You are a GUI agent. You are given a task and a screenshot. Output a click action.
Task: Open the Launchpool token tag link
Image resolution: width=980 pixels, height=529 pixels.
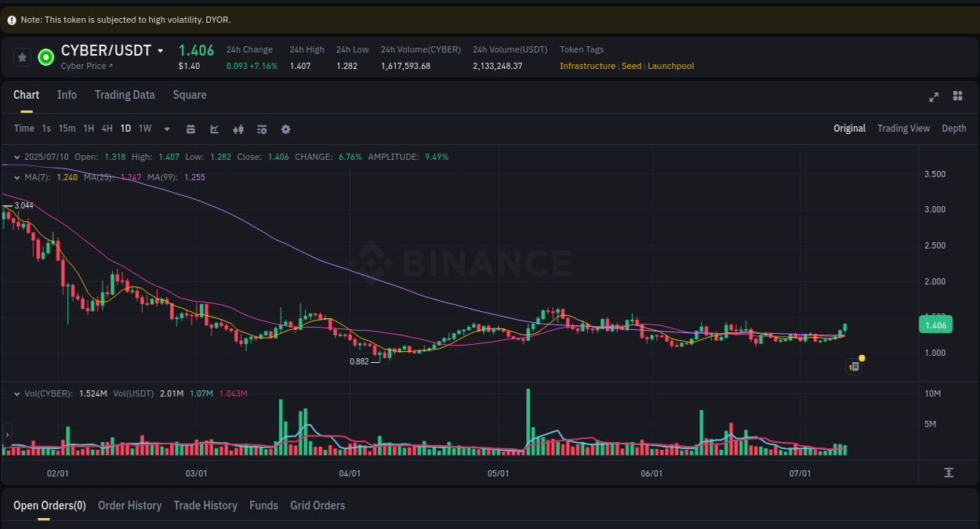(670, 66)
